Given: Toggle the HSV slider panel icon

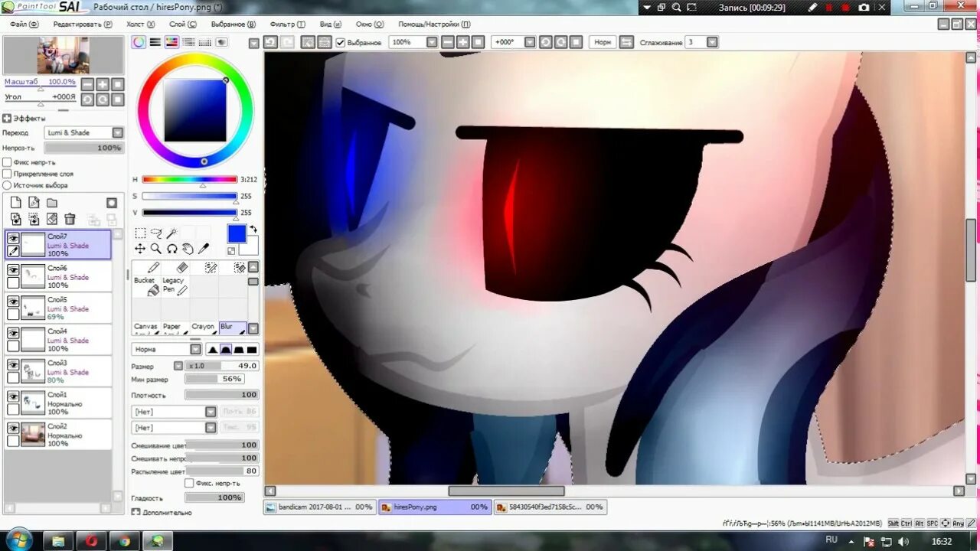Looking at the screenshot, I should [172, 42].
